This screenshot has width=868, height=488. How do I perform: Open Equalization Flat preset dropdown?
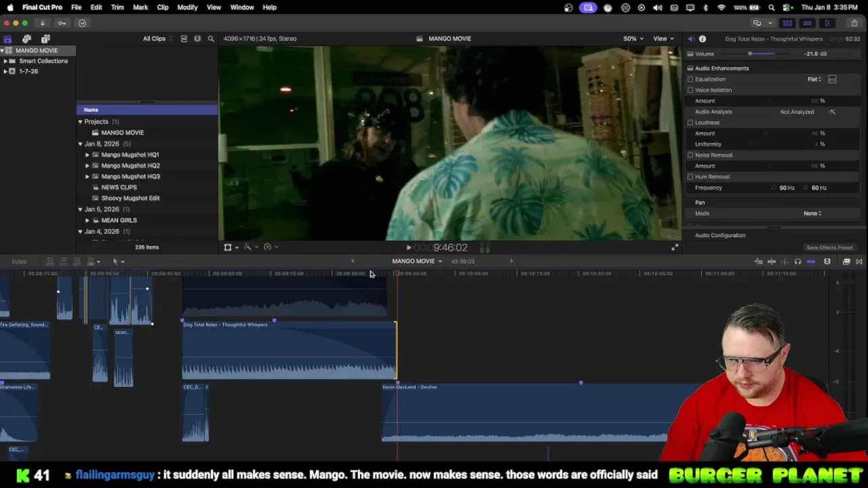click(x=814, y=79)
